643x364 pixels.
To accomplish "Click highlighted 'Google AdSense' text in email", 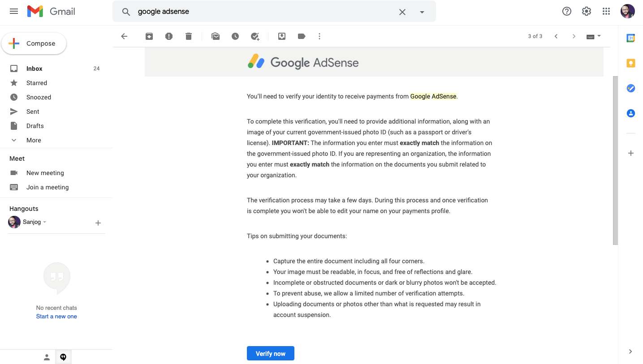I will (x=433, y=96).
